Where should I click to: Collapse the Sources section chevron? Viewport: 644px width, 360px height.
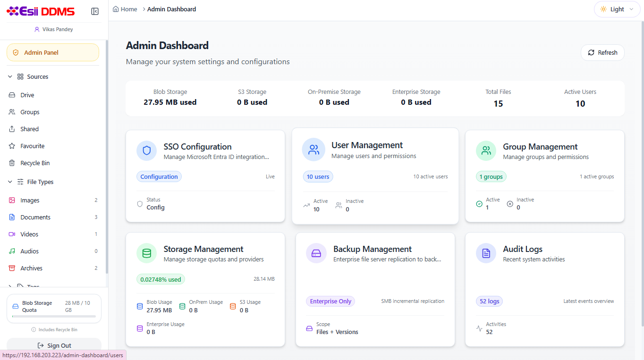pyautogui.click(x=10, y=76)
